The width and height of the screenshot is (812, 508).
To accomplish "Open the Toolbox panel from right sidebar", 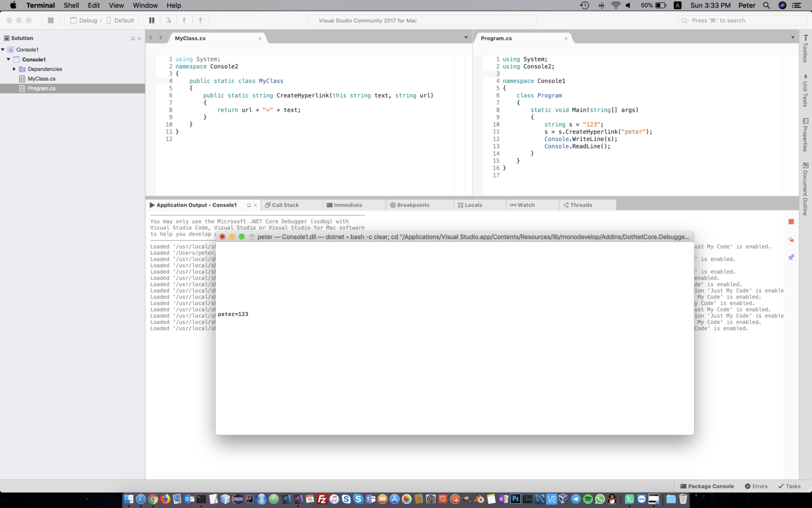I will pos(805,49).
